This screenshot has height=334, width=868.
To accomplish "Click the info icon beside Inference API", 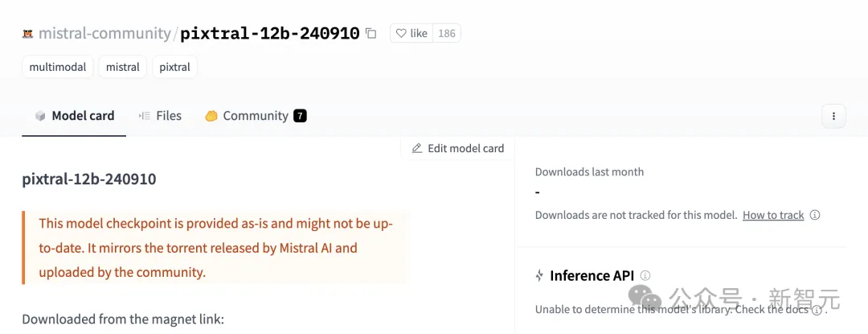I will (645, 275).
